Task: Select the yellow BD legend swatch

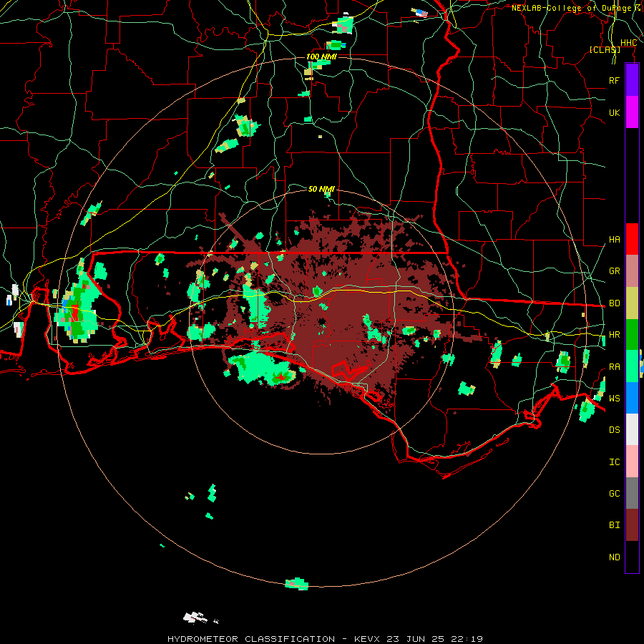Action: point(632,303)
